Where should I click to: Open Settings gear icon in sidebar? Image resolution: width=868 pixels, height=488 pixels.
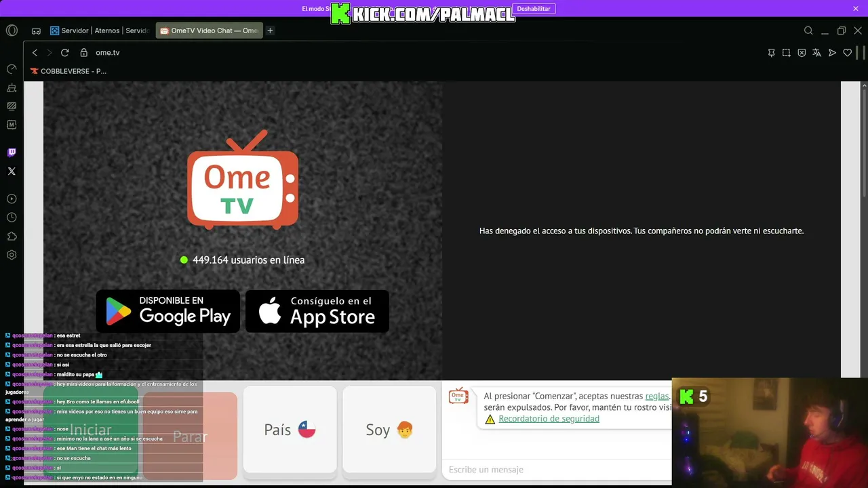click(12, 255)
